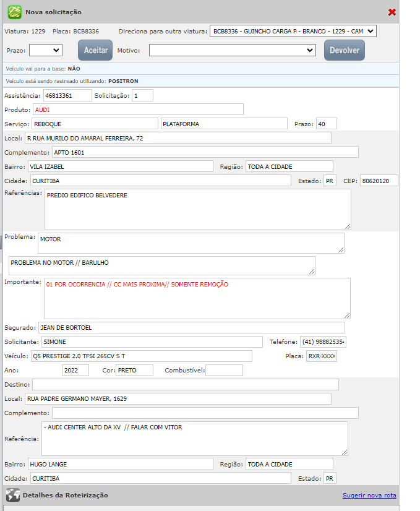Image resolution: width=420 pixels, height=511 pixels.
Task: Follow the Sugerir nova rota link
Action: [x=369, y=496]
